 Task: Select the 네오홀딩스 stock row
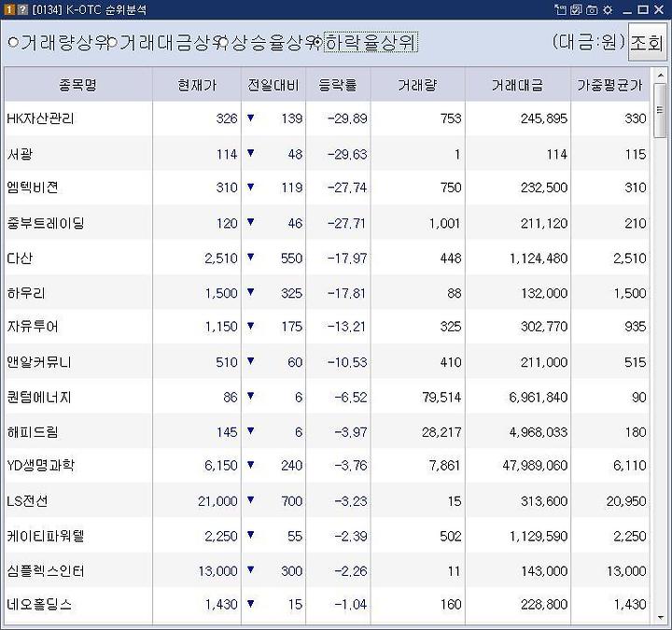[x=327, y=605]
